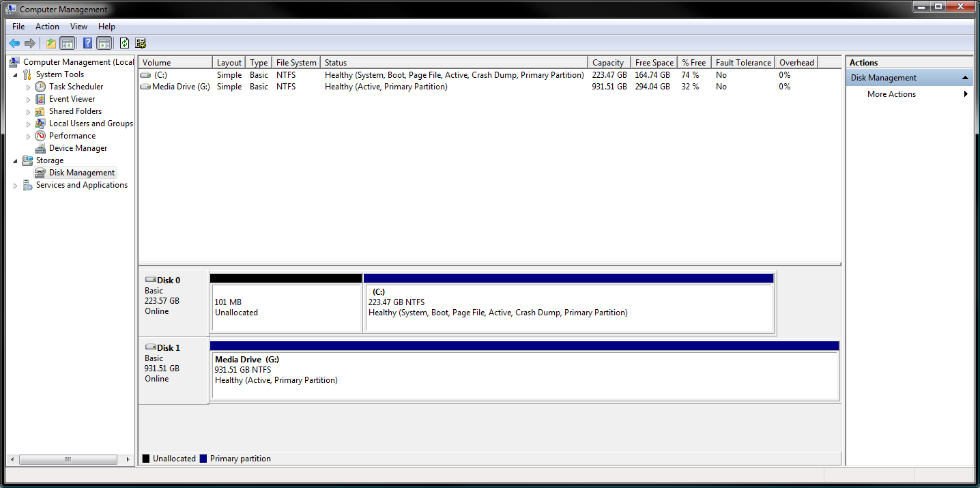Viewport: 980px width, 488px height.
Task: Select the (C:) volume drive icon in list
Action: click(x=145, y=75)
